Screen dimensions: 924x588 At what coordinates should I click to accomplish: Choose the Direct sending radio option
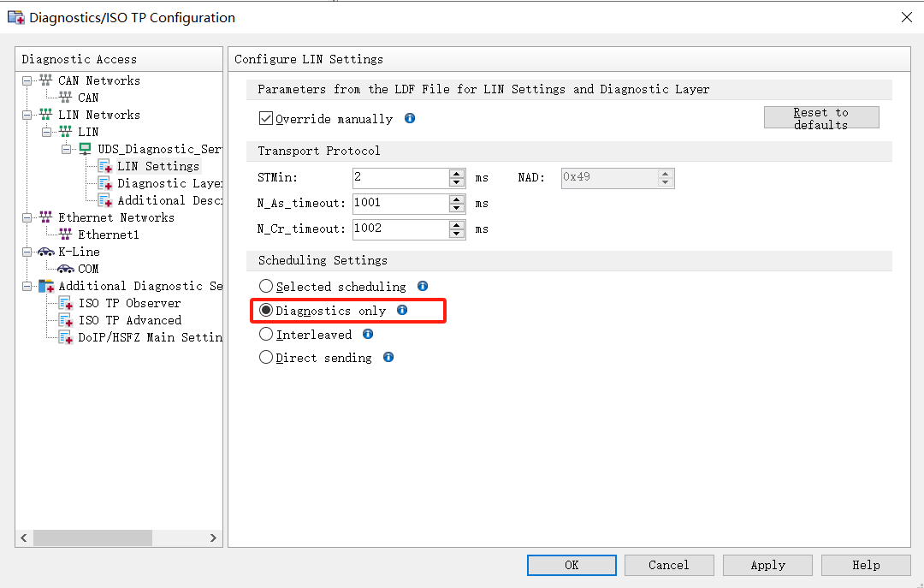(266, 358)
